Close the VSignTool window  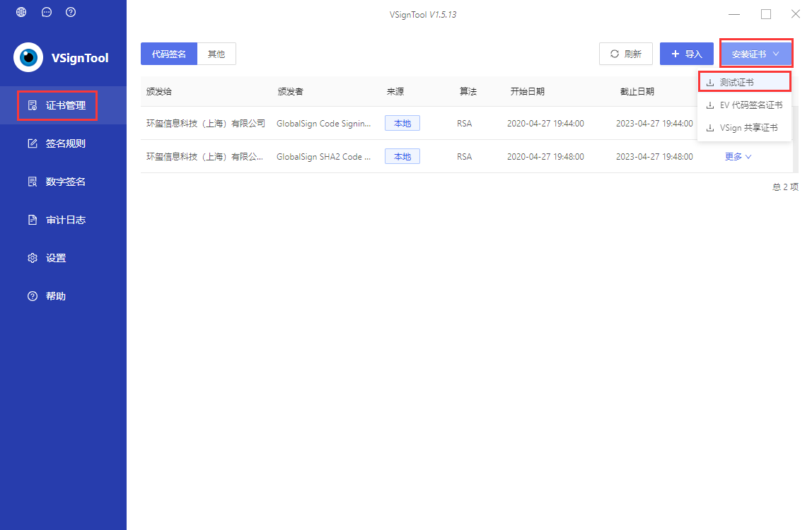tap(796, 14)
